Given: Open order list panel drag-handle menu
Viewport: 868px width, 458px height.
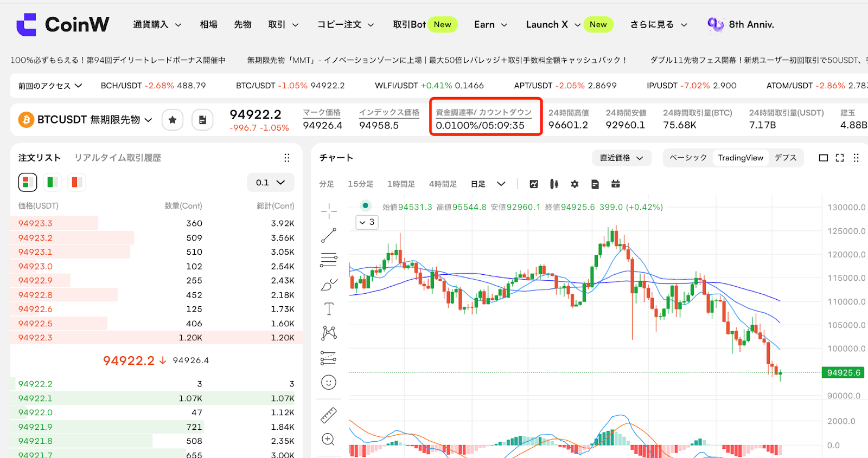Looking at the screenshot, I should (287, 158).
